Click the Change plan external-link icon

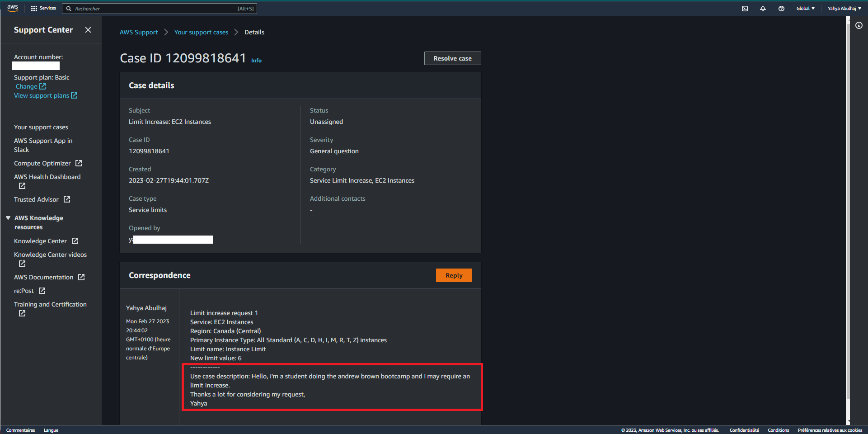[x=42, y=86]
